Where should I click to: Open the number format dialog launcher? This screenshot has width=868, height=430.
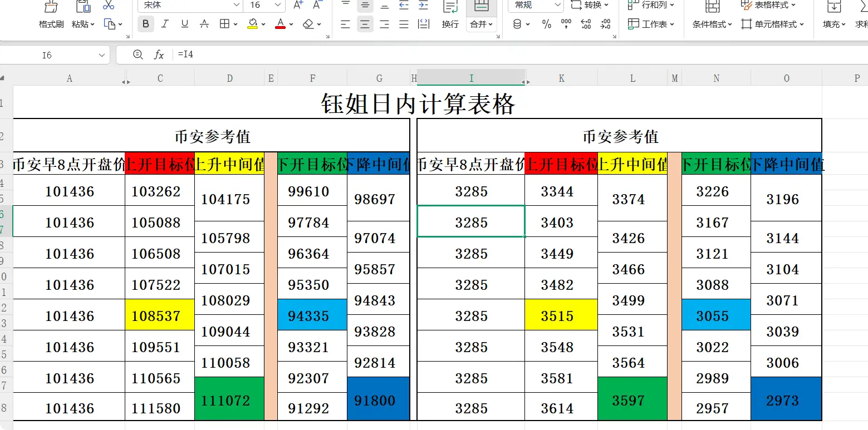(614, 36)
